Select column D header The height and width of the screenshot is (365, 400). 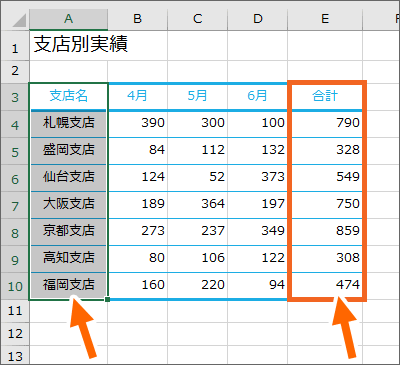click(258, 19)
